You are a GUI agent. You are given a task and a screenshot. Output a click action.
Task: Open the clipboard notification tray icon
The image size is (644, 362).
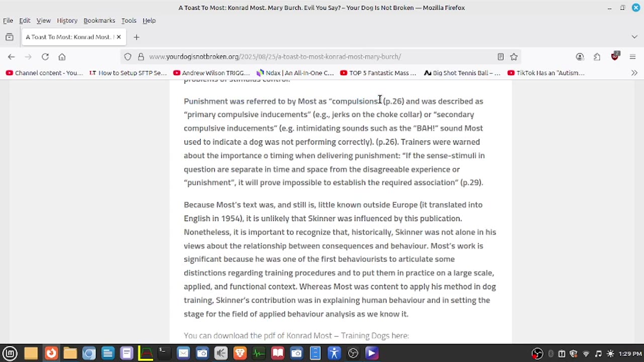(x=562, y=353)
